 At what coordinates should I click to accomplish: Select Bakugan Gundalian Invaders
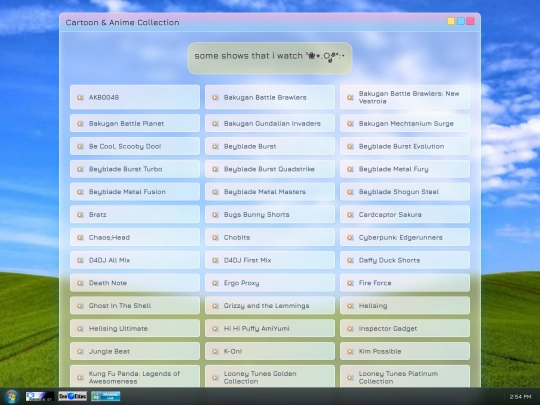[x=270, y=124]
